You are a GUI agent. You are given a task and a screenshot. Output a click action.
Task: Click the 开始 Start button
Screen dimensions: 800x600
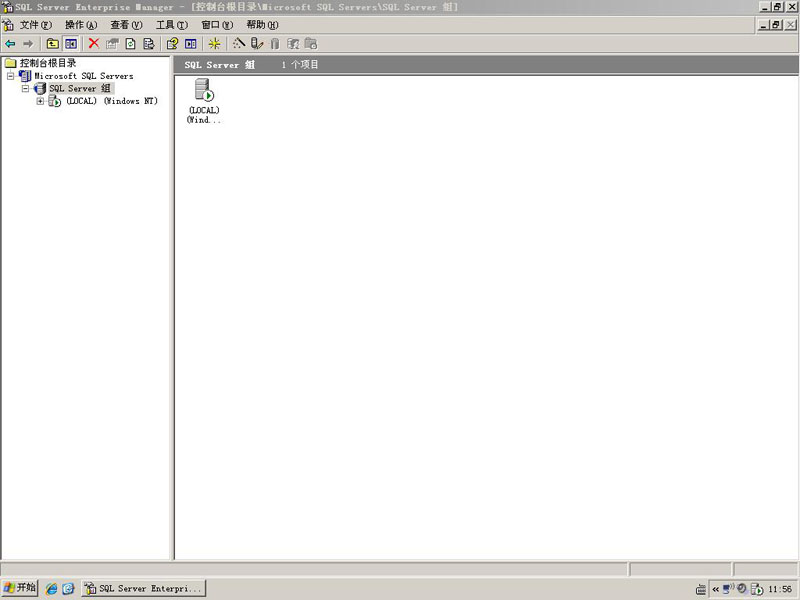[x=20, y=588]
